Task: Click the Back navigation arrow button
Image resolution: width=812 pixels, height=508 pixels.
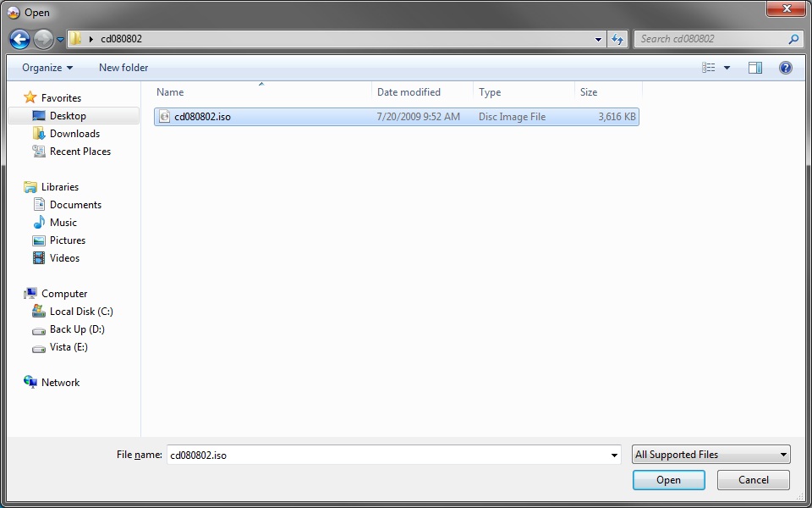Action: (20, 39)
